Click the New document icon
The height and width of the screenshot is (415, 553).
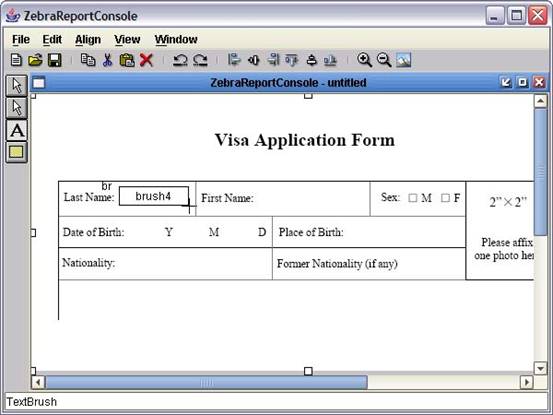(x=16, y=60)
